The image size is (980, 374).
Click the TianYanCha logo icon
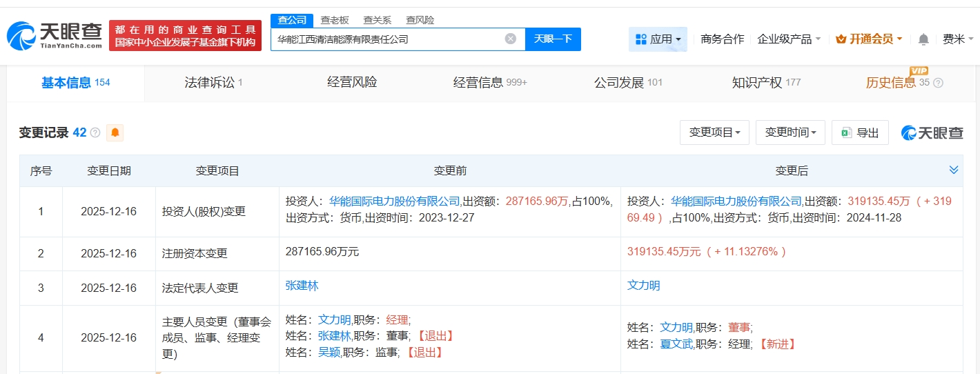tap(21, 35)
